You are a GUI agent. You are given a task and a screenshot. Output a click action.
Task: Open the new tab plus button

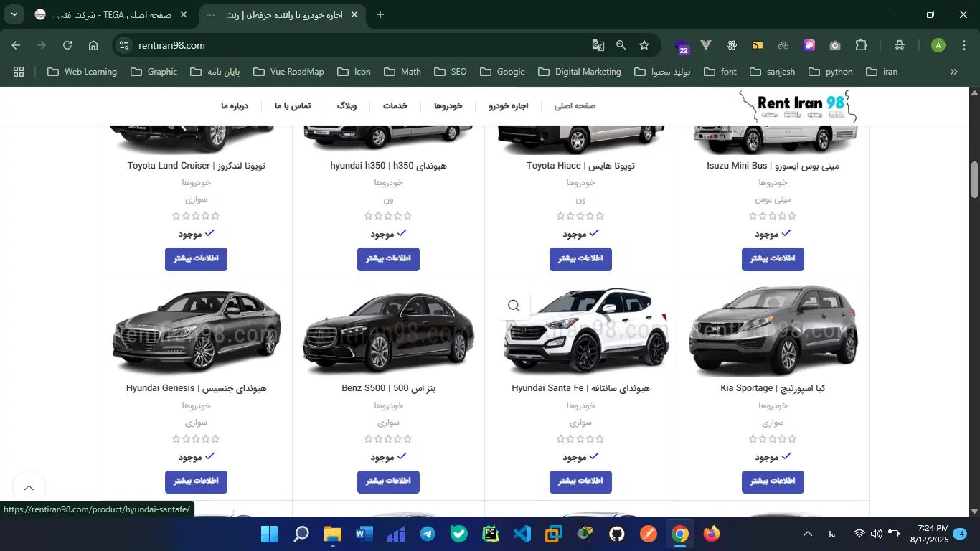380,14
